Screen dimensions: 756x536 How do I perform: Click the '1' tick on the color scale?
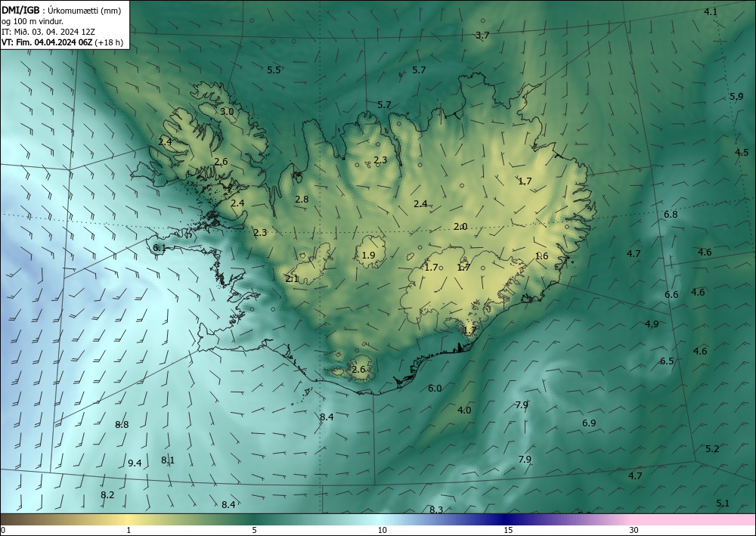(129, 531)
